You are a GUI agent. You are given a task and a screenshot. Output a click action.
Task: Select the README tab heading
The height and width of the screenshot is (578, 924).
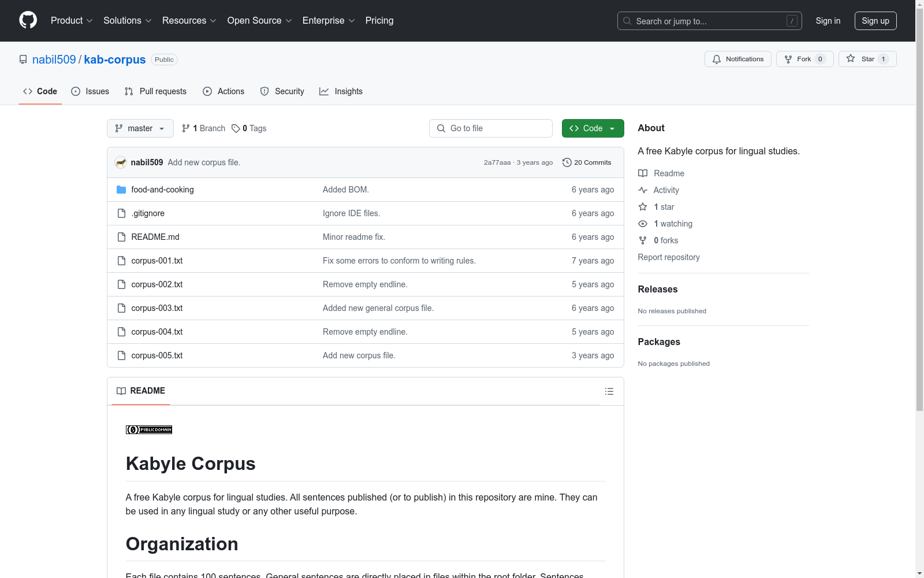pos(141,391)
